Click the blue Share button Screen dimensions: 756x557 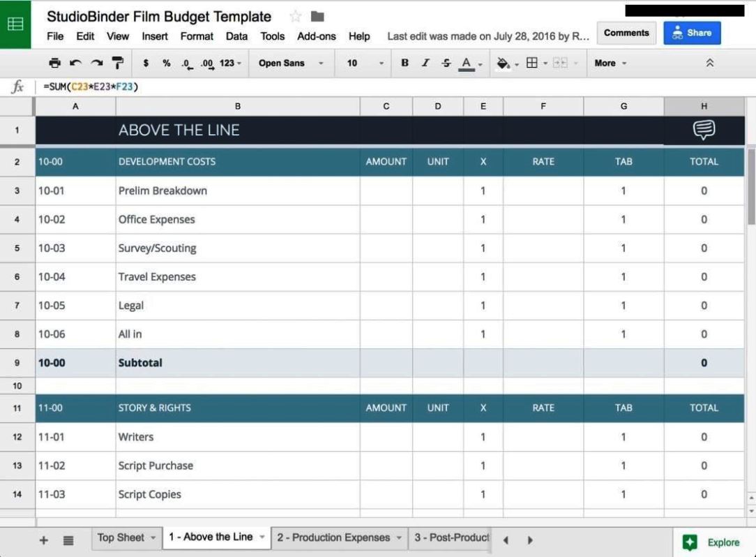coord(692,33)
